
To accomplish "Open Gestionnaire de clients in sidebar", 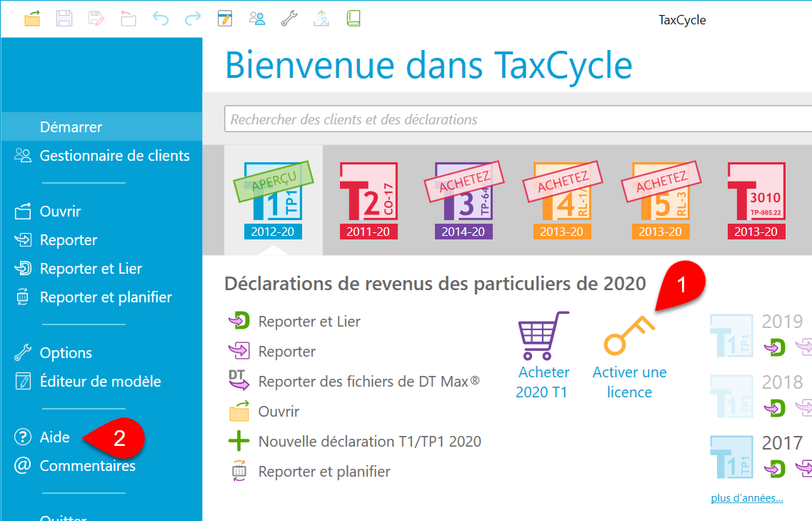I will pos(114,156).
